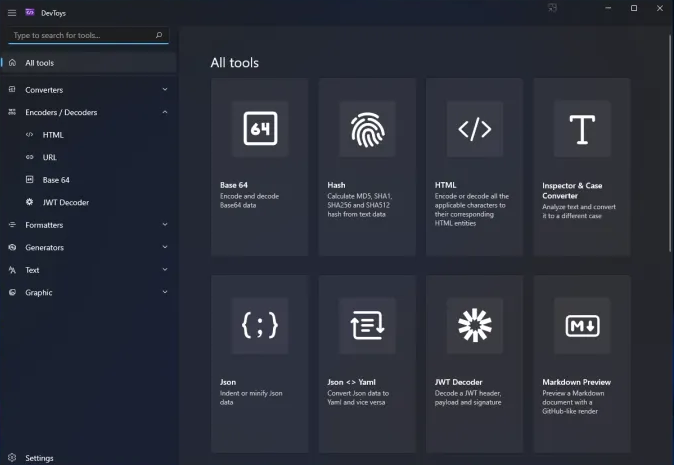Click the JWT Decoder card's starburst icon
This screenshot has height=465, width=674.
tap(475, 325)
